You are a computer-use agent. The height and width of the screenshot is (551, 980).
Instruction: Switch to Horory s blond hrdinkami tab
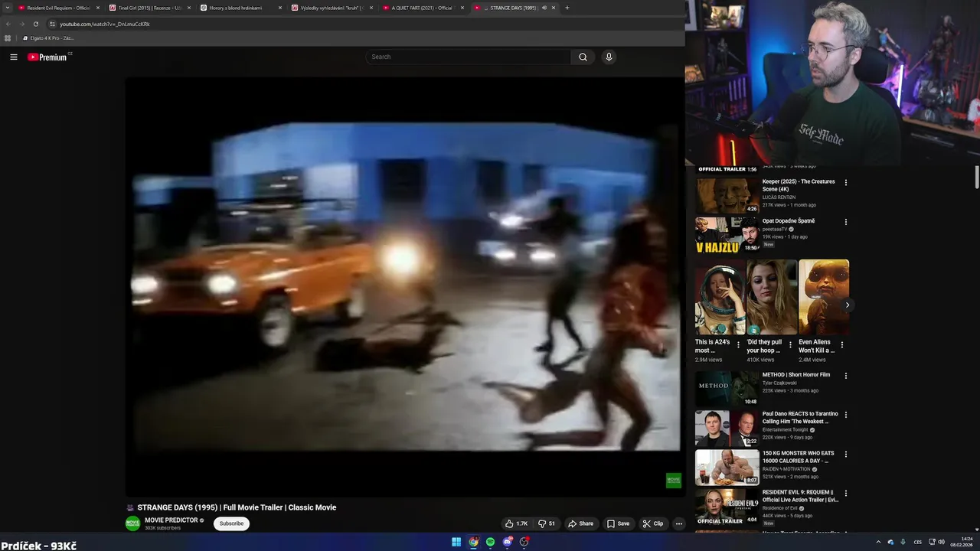coord(241,8)
